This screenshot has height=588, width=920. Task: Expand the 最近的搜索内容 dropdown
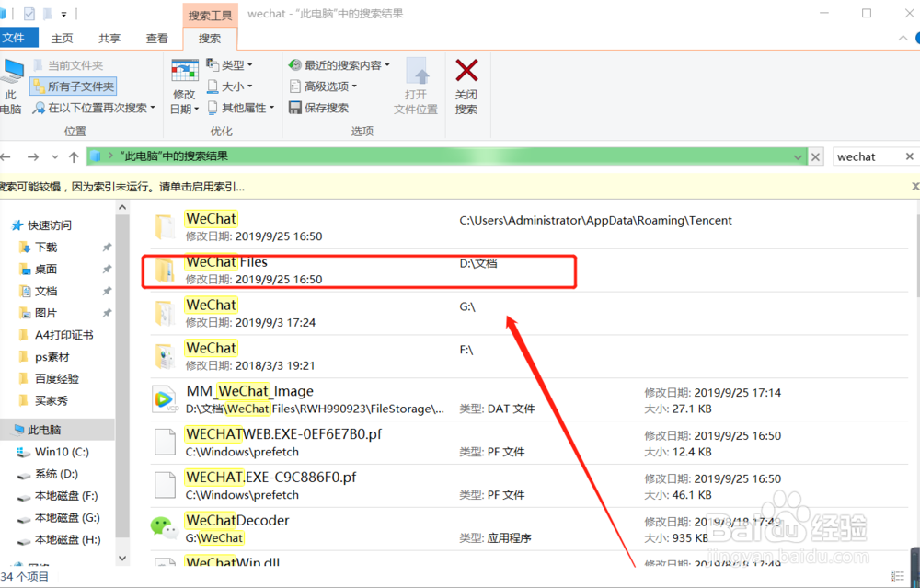click(x=339, y=64)
